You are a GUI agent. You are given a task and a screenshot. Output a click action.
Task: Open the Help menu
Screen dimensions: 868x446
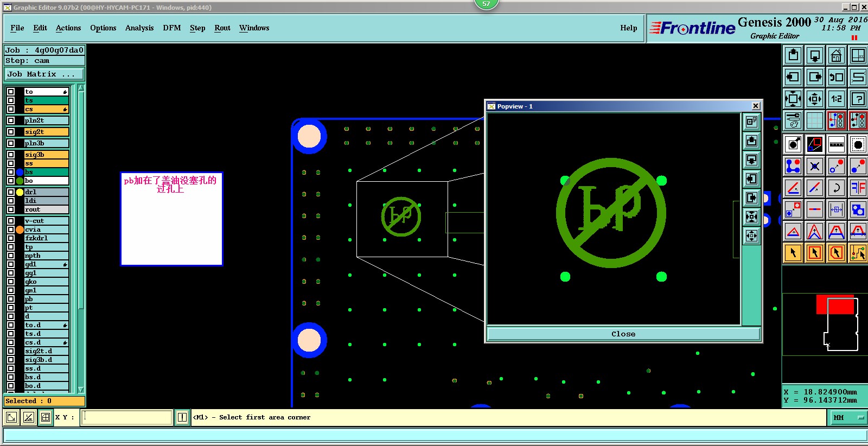click(x=629, y=28)
